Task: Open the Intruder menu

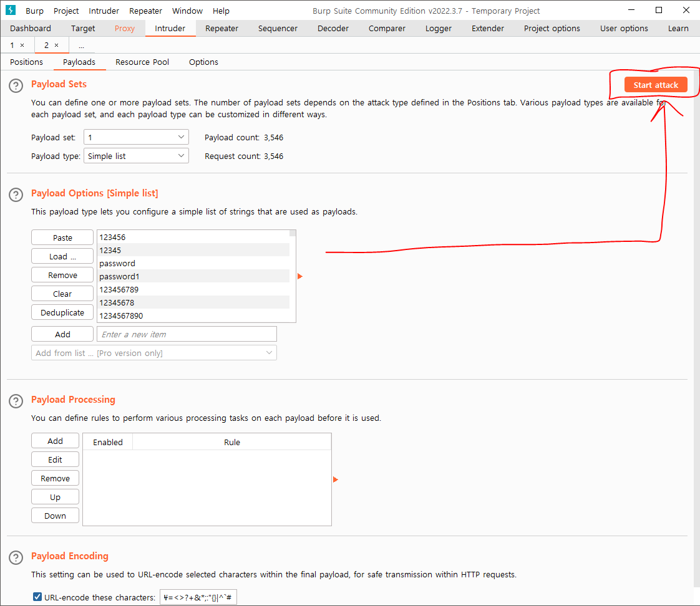Action: tap(104, 11)
